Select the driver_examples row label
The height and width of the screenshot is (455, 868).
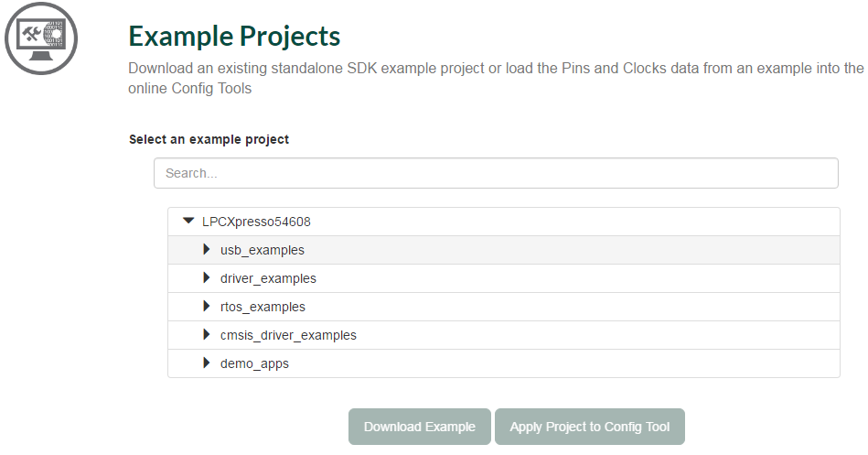tap(268, 278)
